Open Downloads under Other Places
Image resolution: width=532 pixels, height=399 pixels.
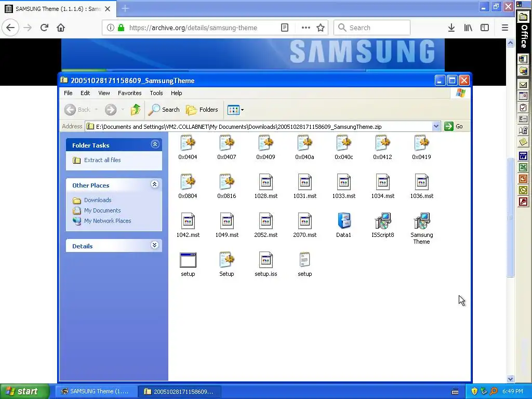pyautogui.click(x=98, y=200)
